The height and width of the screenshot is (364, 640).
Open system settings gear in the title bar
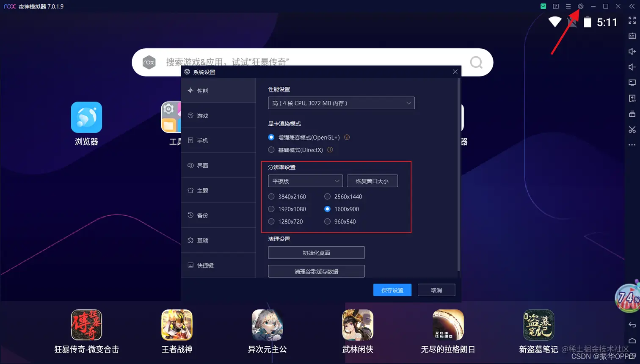581,6
